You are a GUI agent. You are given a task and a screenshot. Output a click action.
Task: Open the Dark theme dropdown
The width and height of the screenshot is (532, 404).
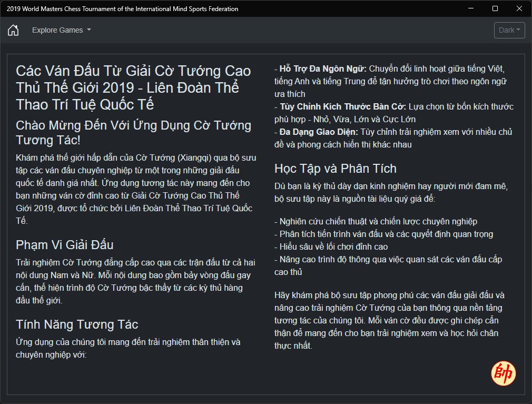point(509,30)
